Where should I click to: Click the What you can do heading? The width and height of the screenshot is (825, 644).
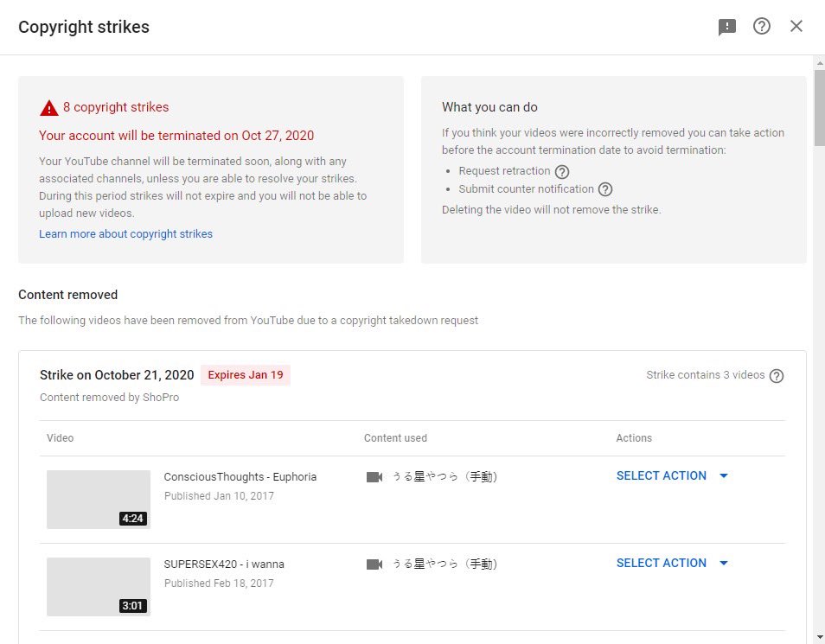pos(489,107)
